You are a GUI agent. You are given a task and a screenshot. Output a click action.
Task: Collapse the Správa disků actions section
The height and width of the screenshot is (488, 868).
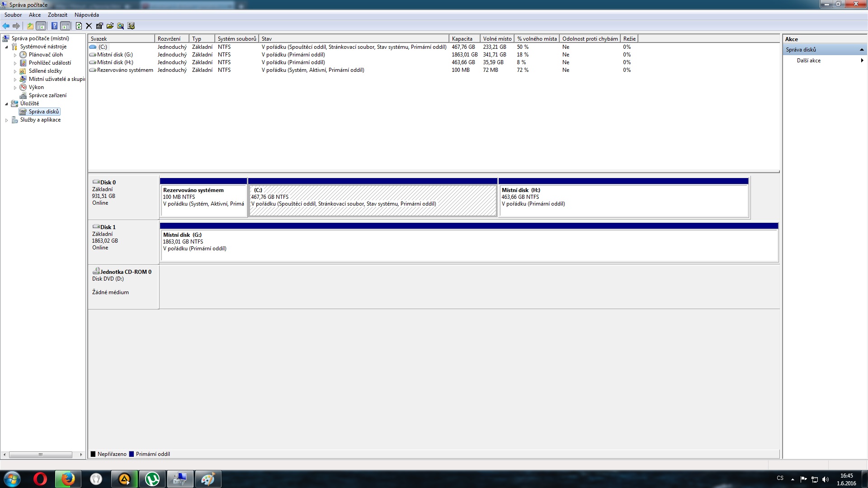(862, 50)
